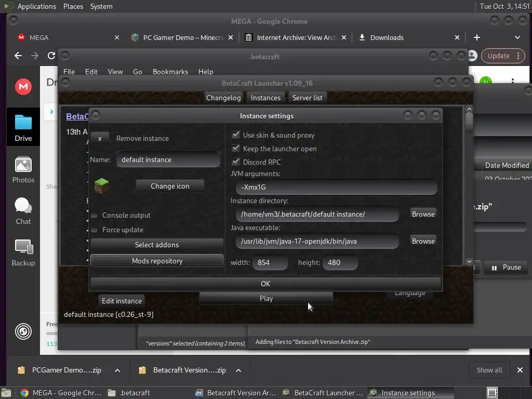532x399 pixels.
Task: Click the MEGA transfers circular icon
Action: (23, 331)
